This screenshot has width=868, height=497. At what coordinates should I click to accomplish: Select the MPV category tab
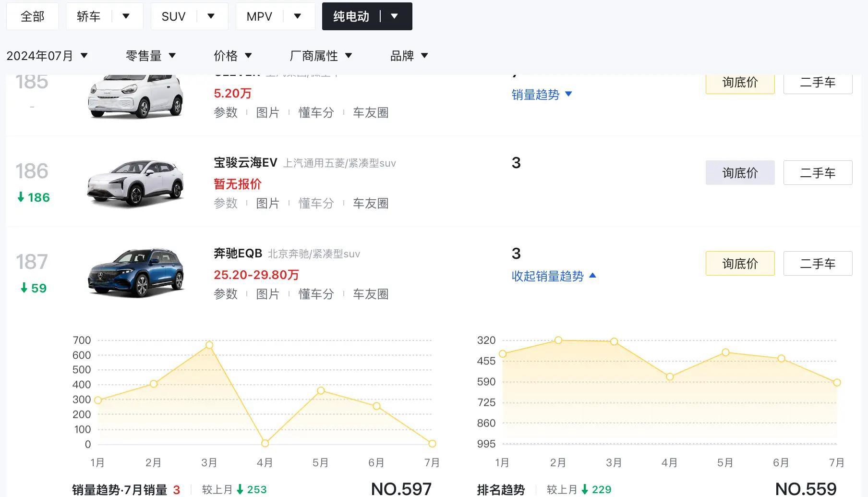259,16
